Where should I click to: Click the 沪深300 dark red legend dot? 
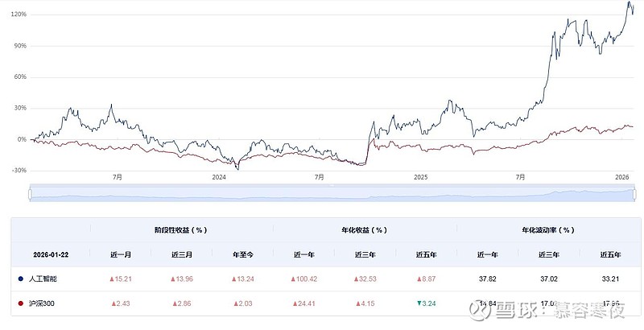(x=19, y=303)
